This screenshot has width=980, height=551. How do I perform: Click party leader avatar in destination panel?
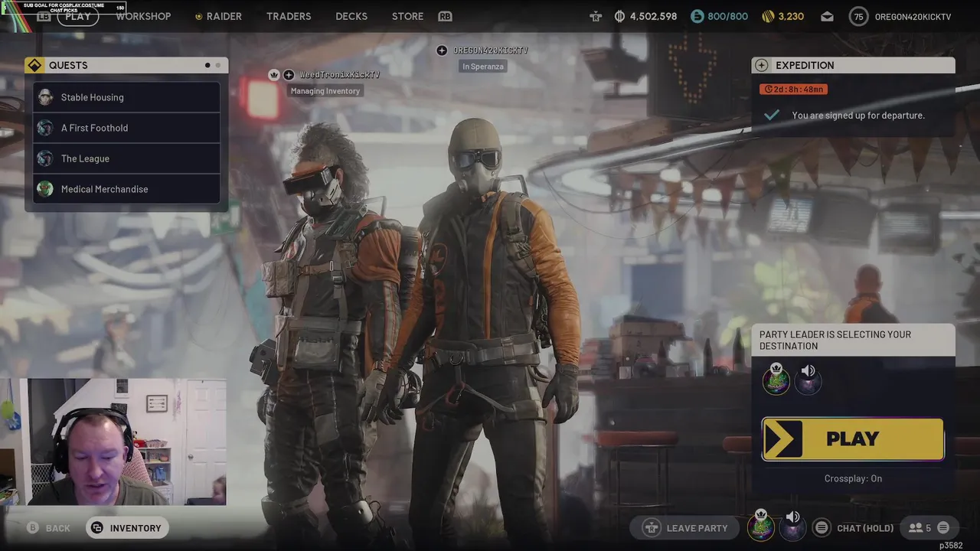tap(776, 381)
